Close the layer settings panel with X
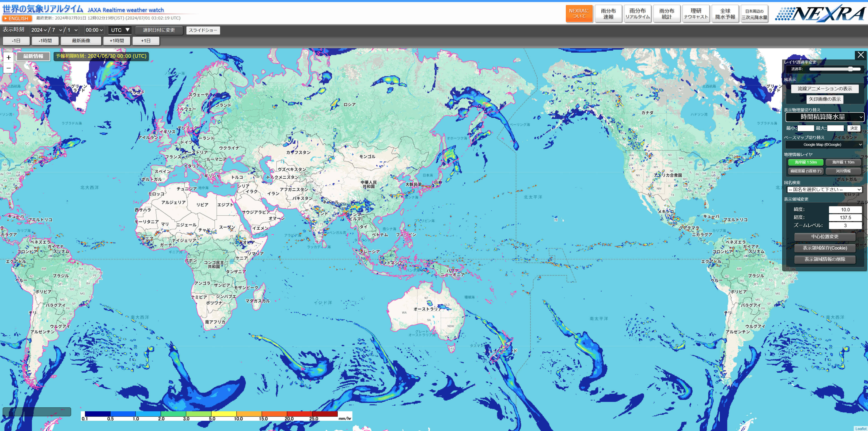Screen dimensions: 868x431 click(861, 55)
